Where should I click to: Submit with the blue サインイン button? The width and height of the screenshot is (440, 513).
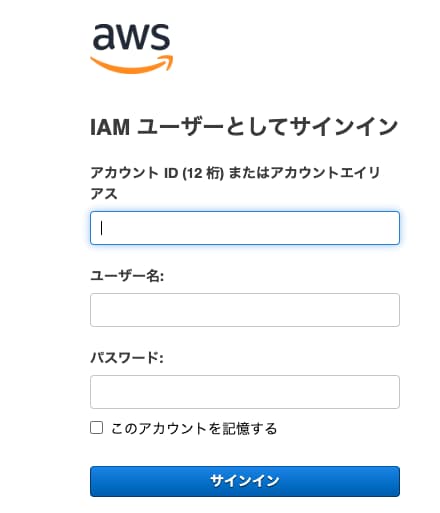pyautogui.click(x=245, y=481)
